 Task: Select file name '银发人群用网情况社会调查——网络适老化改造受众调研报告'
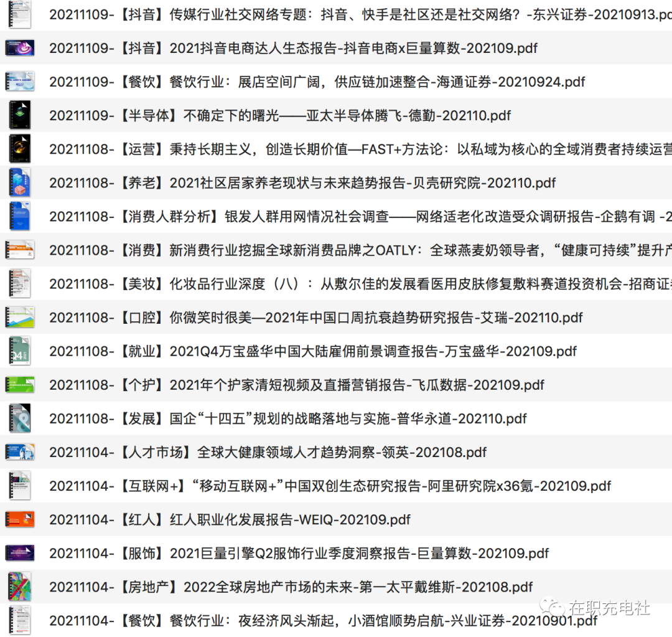point(409,217)
